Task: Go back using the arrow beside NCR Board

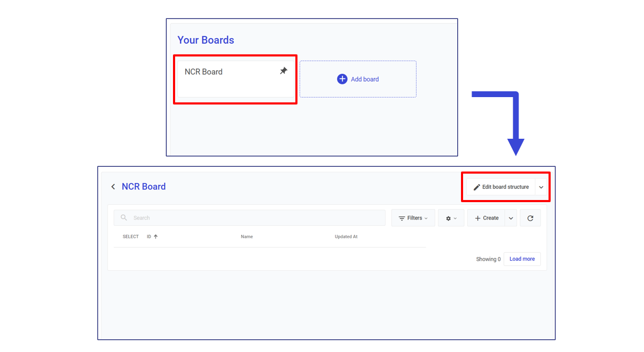Action: (x=113, y=187)
